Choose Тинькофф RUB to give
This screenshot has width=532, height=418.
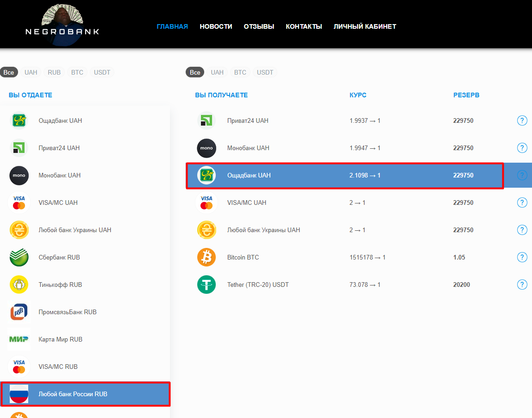(x=85, y=285)
